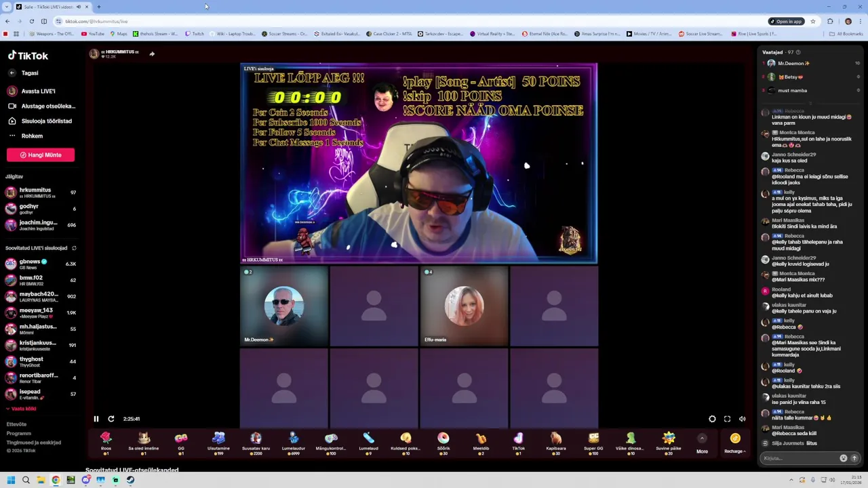Open the Mr.Deemon guest tile
868x488 pixels.
(x=284, y=306)
